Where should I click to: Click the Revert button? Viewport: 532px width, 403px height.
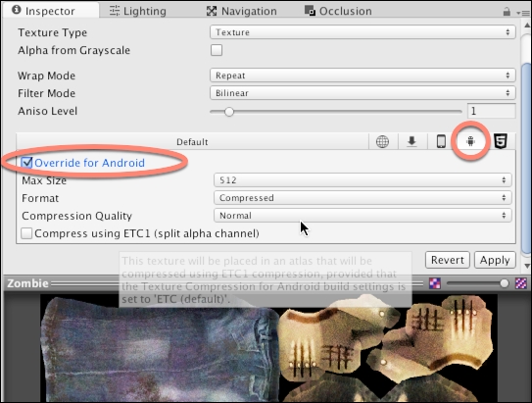[448, 260]
